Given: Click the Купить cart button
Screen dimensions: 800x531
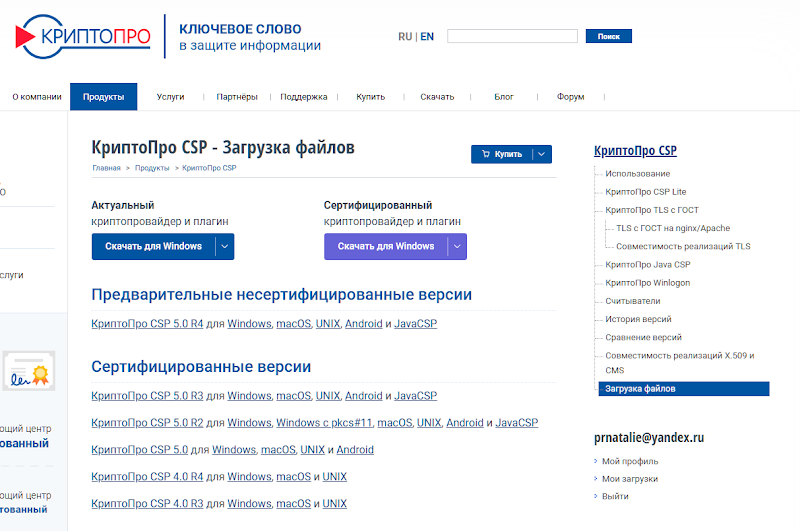Looking at the screenshot, I should (x=501, y=154).
